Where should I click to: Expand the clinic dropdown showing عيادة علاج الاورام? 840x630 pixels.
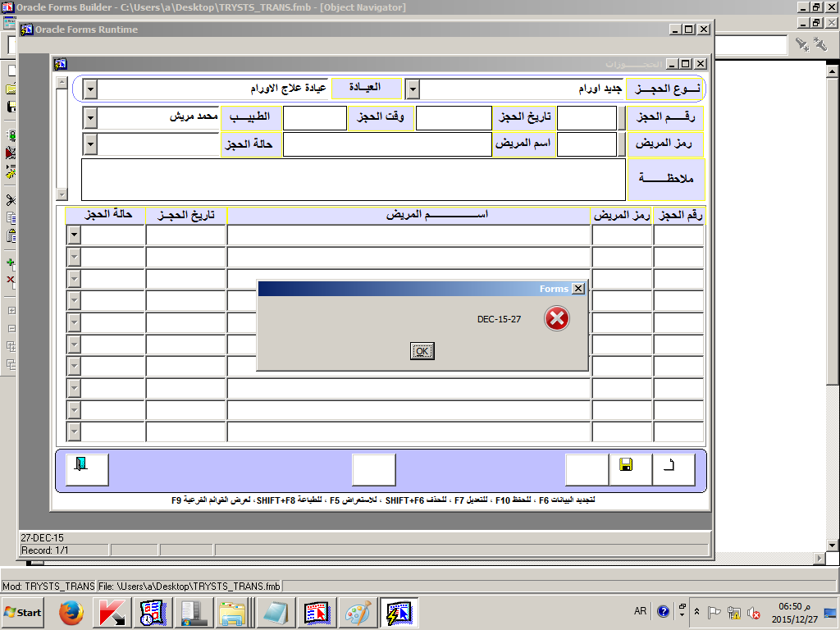tap(90, 89)
